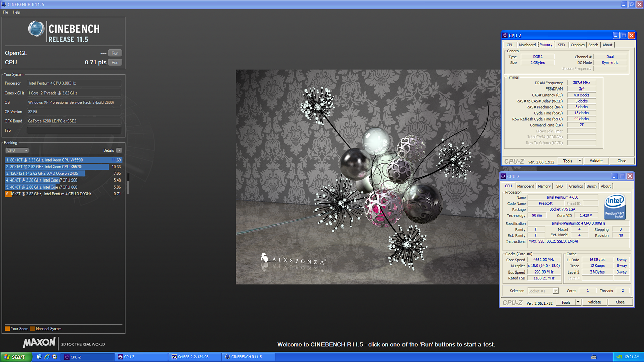The image size is (644, 362).
Task: Open Mainboard tab in lower CPU-Z window
Action: click(x=526, y=186)
